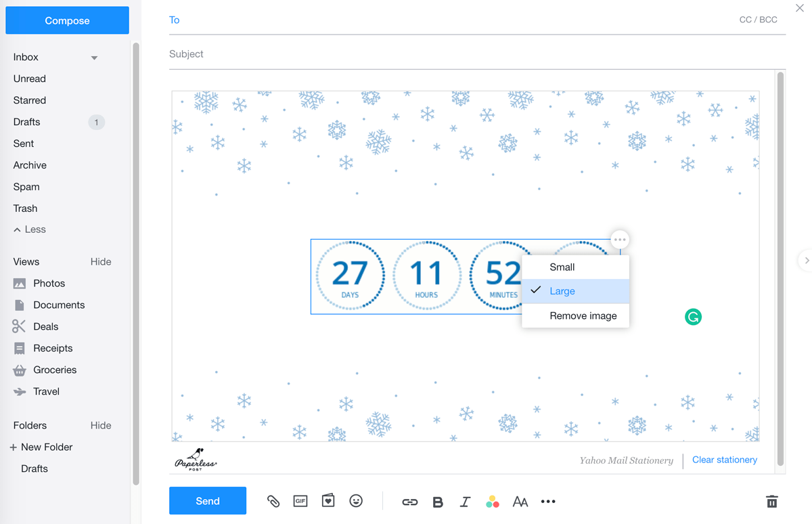This screenshot has height=524, width=812.
Task: Select the Large image size
Action: pyautogui.click(x=576, y=291)
